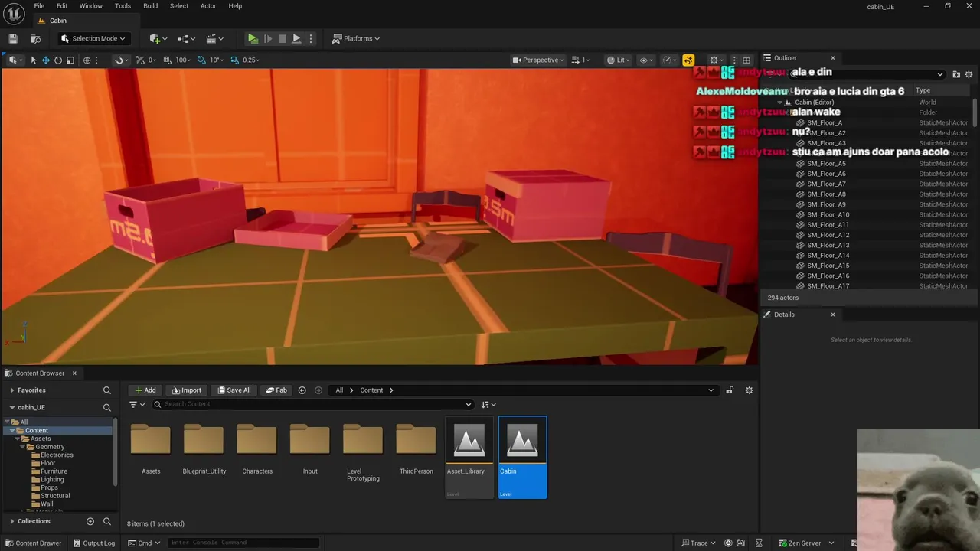The height and width of the screenshot is (551, 980).
Task: Open the viewport Show eye-icon menu
Action: (x=646, y=60)
